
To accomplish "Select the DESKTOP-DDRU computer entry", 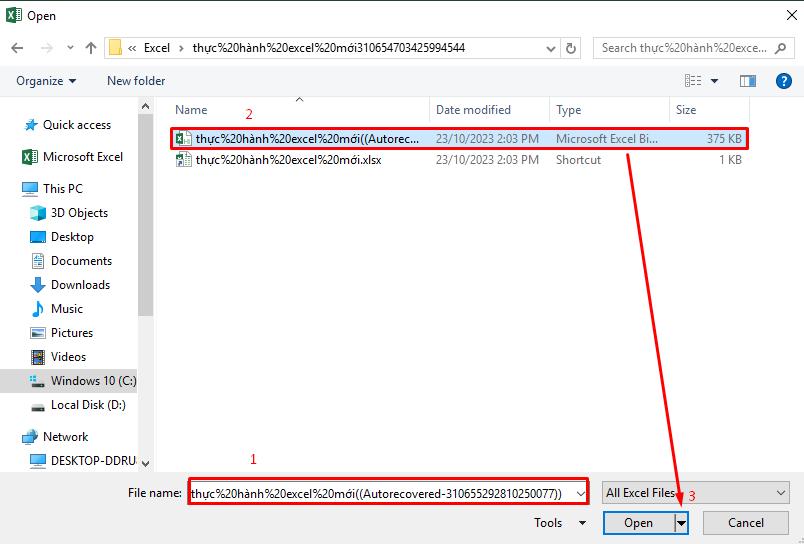I will [x=93, y=460].
